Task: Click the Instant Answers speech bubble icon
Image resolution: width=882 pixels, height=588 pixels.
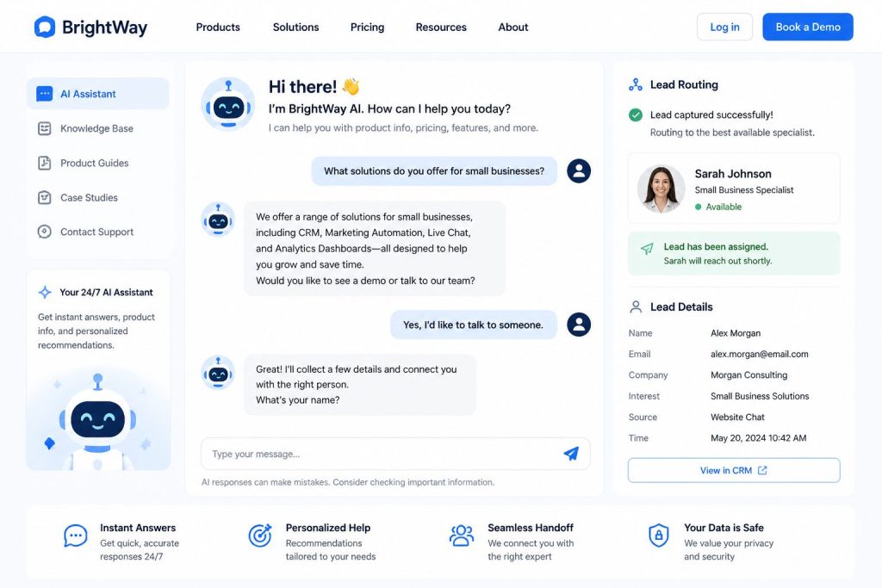Action: point(76,535)
